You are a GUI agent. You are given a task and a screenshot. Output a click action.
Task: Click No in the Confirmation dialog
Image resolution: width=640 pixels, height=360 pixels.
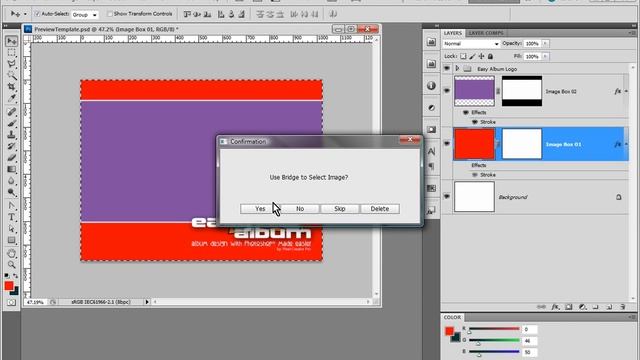point(300,209)
